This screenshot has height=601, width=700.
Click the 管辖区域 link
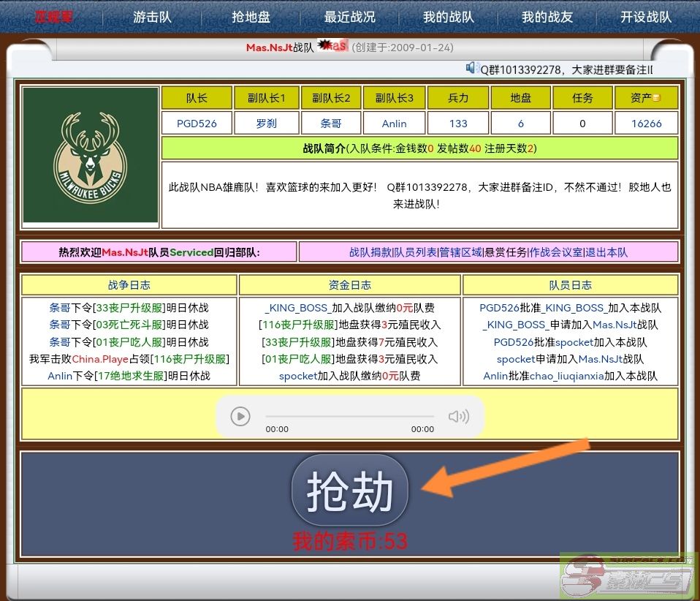point(461,252)
